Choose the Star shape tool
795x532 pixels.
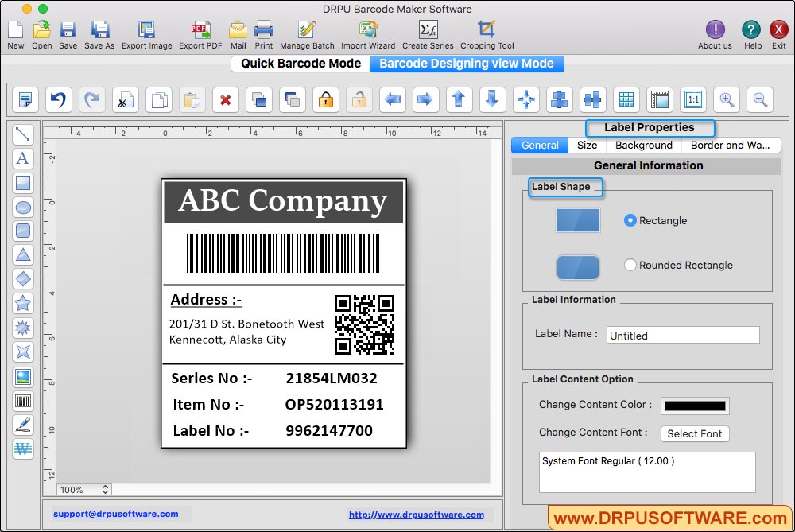pyautogui.click(x=23, y=303)
